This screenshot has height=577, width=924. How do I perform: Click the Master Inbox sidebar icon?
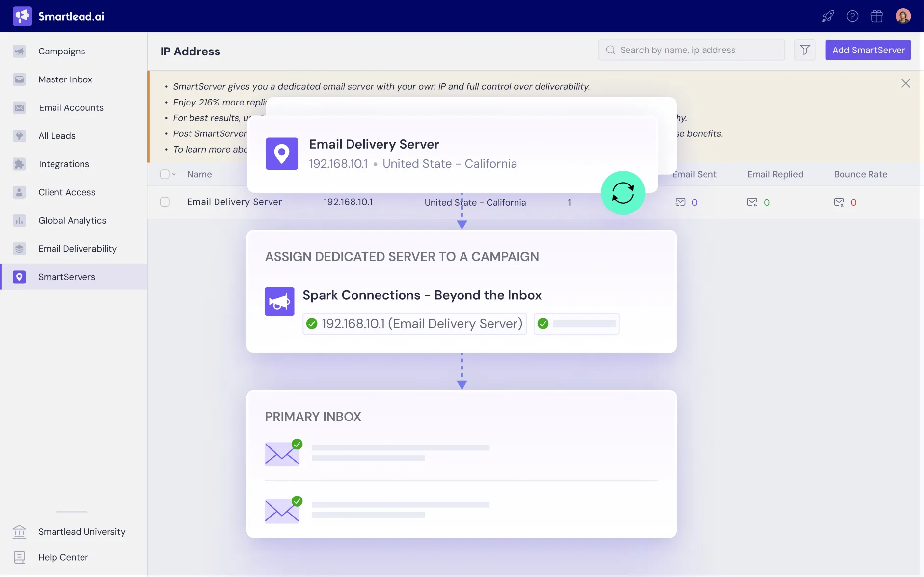(19, 79)
